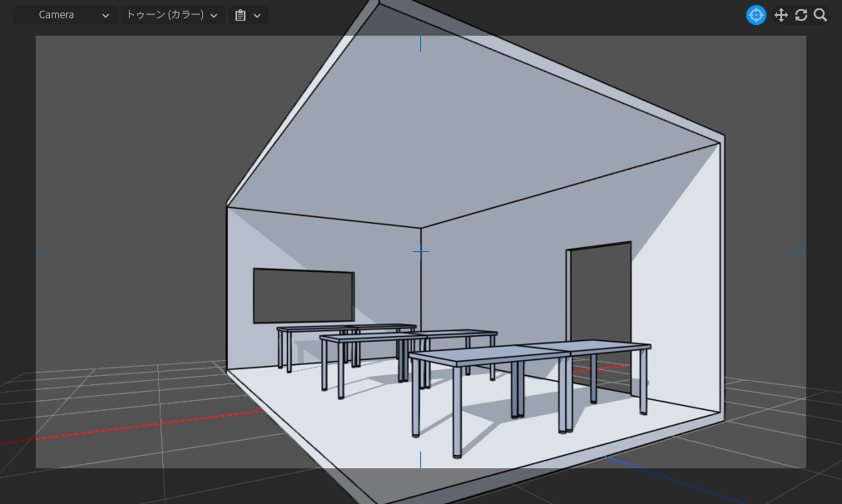Image resolution: width=842 pixels, height=504 pixels.
Task: Click the magnifier zoom tool icon
Action: [820, 15]
